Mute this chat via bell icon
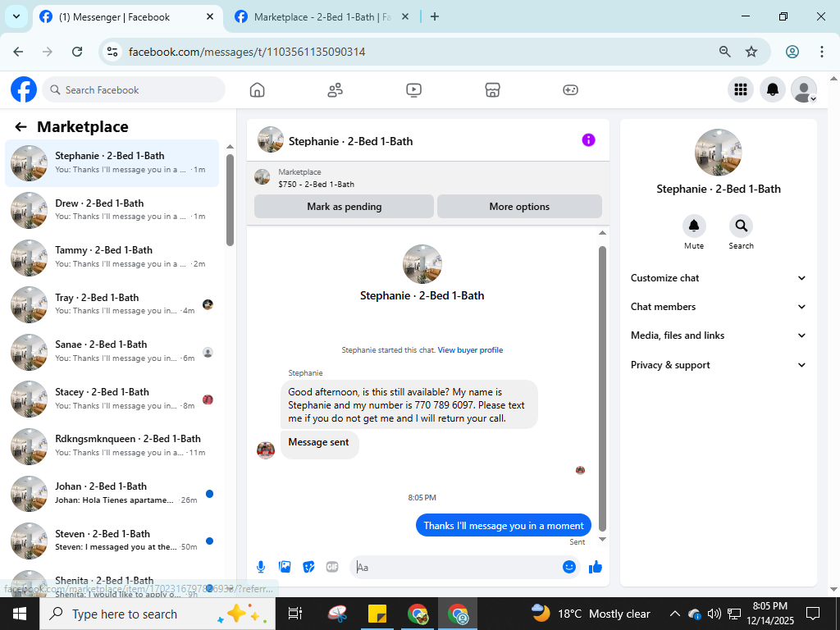 pyautogui.click(x=694, y=226)
